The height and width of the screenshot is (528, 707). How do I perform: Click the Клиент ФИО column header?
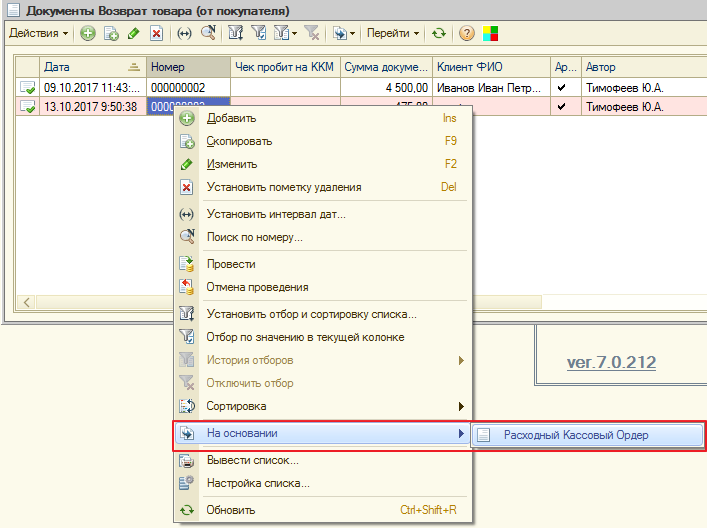(491, 67)
